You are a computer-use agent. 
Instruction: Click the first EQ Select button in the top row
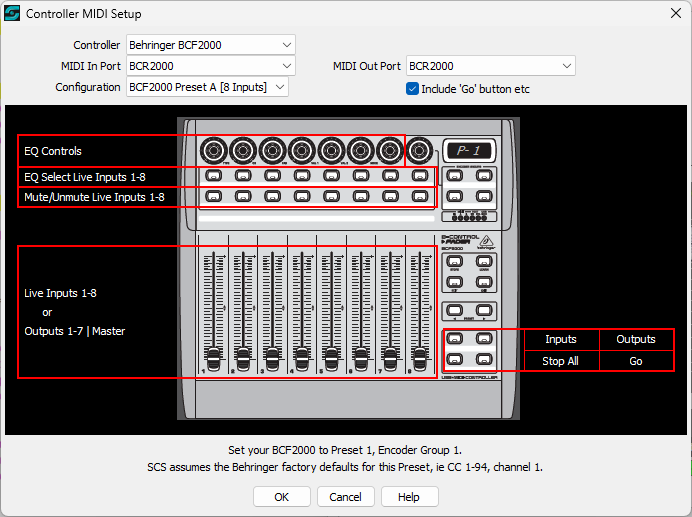pos(214,176)
